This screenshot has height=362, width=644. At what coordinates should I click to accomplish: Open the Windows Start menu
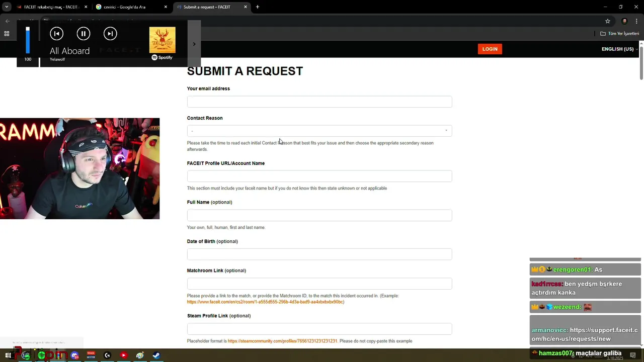click(8, 355)
